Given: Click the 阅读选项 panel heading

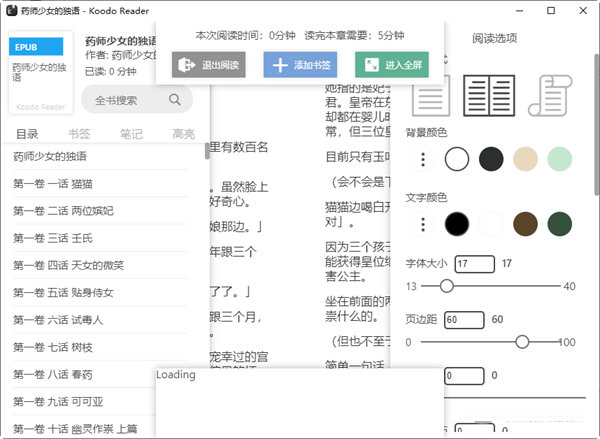Looking at the screenshot, I should pos(494,38).
